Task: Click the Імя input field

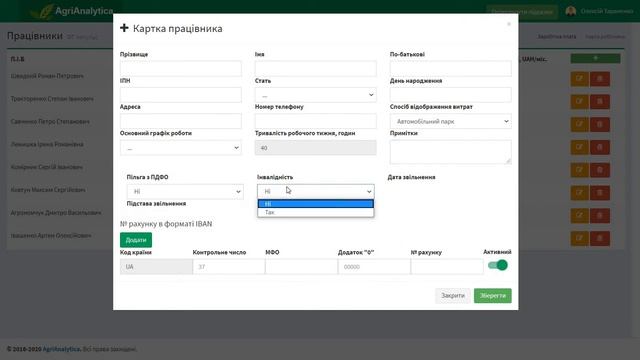Action: [316, 68]
